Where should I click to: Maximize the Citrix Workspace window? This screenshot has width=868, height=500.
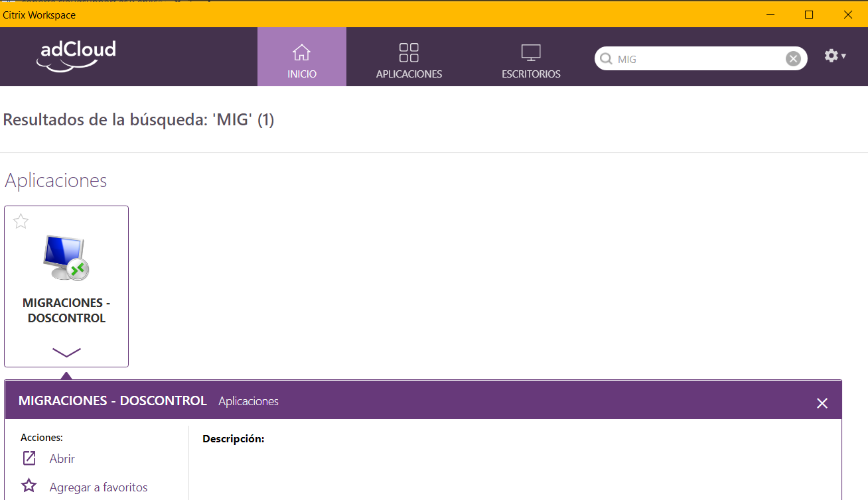point(809,15)
